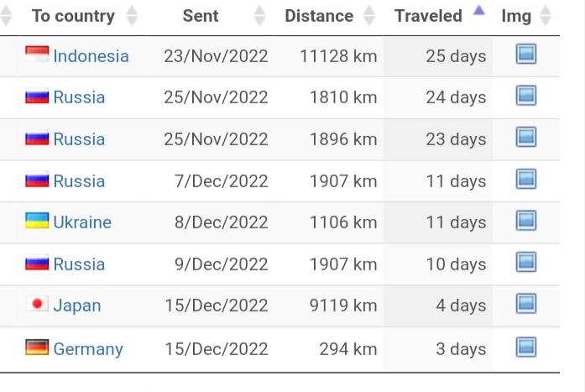Sort by Distance column arrows
Screen dimensions: 585x392
pyautogui.click(x=369, y=16)
